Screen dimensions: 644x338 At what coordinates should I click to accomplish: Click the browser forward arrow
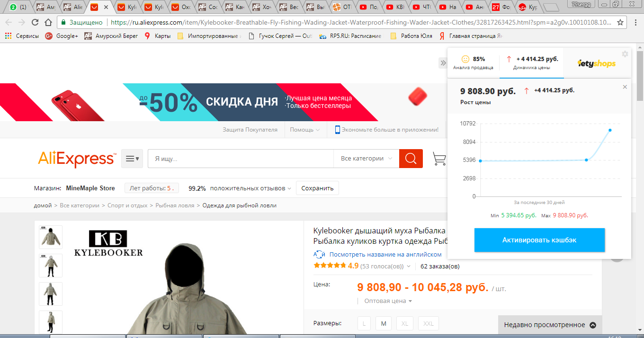pyautogui.click(x=22, y=22)
